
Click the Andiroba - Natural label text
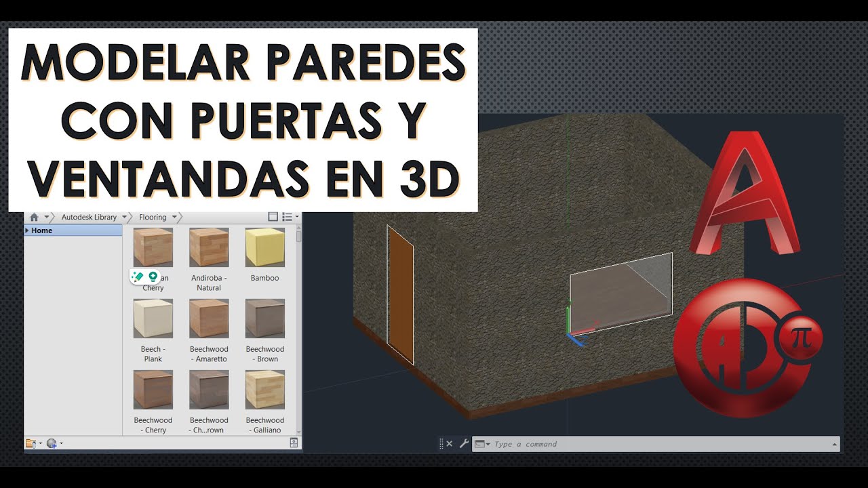click(x=209, y=283)
